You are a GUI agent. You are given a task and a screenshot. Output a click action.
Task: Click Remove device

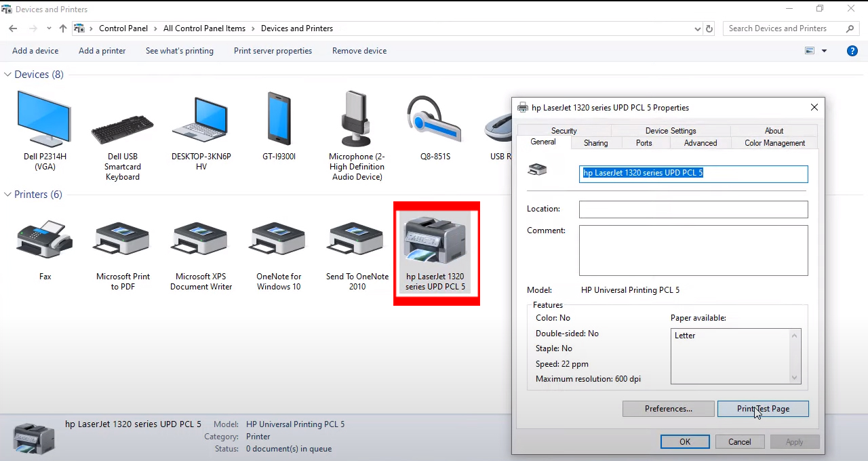(359, 51)
